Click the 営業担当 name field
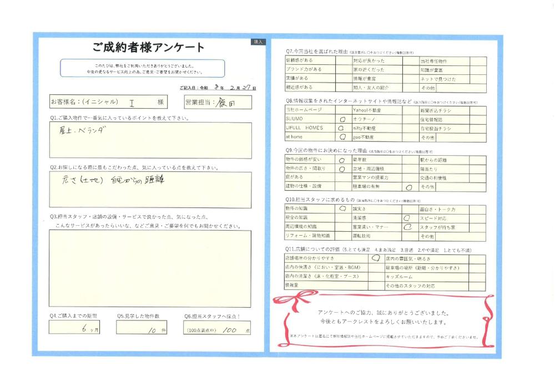This screenshot has width=555, height=392. point(228,103)
